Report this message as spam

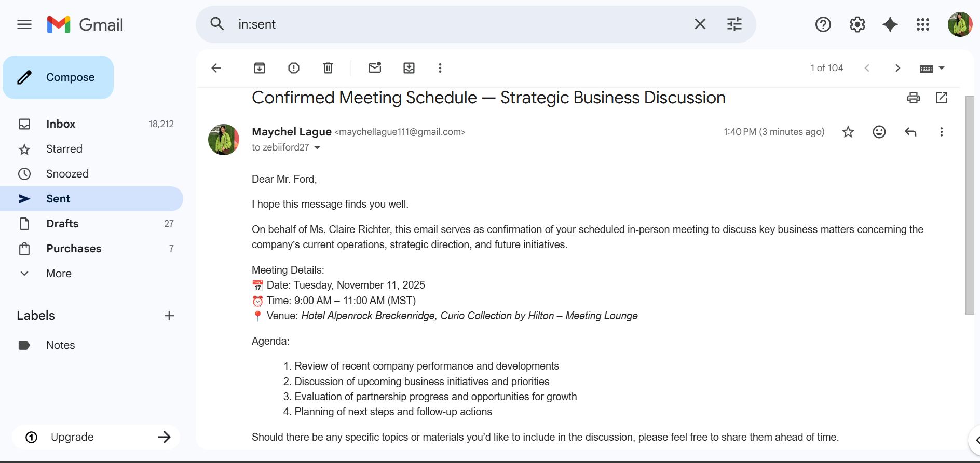click(x=294, y=68)
